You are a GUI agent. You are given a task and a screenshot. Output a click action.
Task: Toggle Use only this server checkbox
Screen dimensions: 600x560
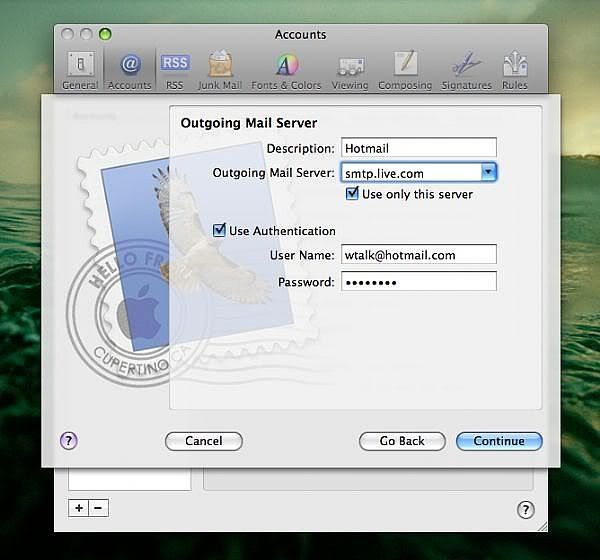coord(352,194)
